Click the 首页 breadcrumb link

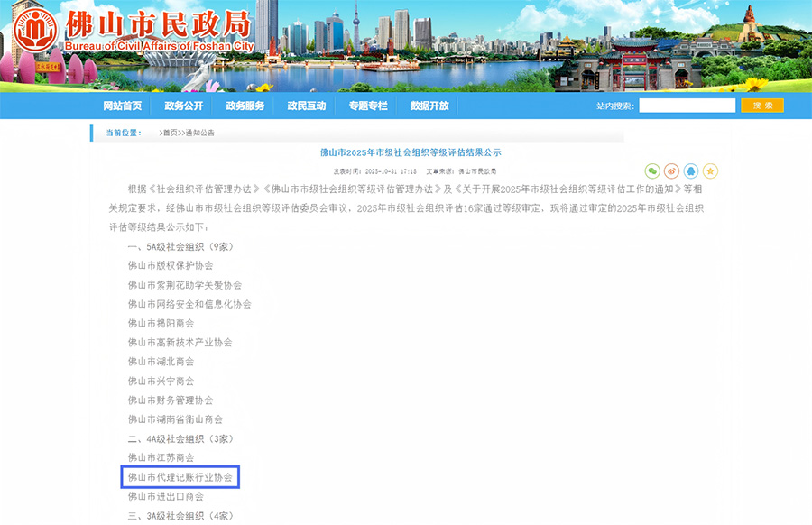pos(170,133)
